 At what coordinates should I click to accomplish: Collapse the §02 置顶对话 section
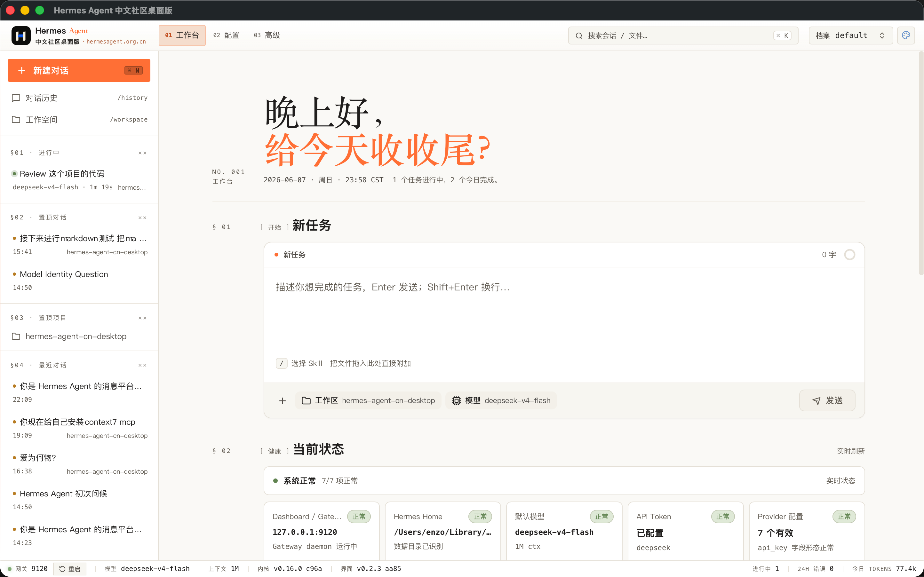coord(142,217)
